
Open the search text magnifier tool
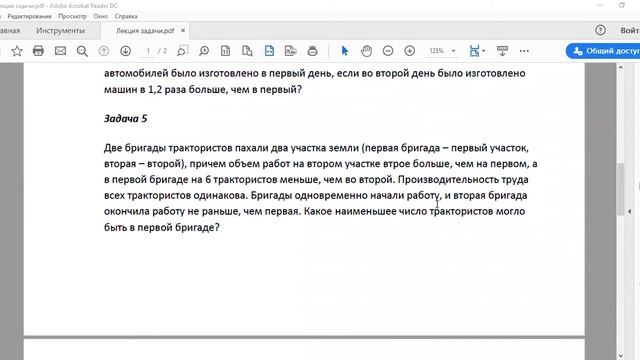tap(82, 51)
